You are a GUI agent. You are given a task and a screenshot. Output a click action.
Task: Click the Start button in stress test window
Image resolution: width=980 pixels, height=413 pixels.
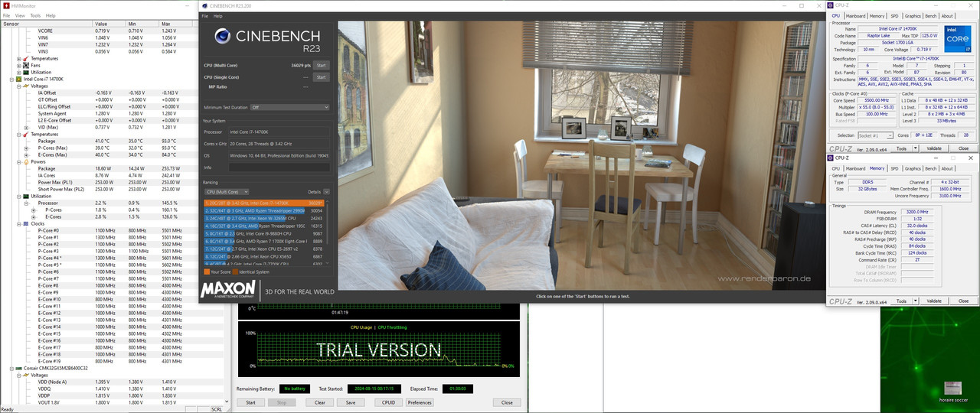250,402
